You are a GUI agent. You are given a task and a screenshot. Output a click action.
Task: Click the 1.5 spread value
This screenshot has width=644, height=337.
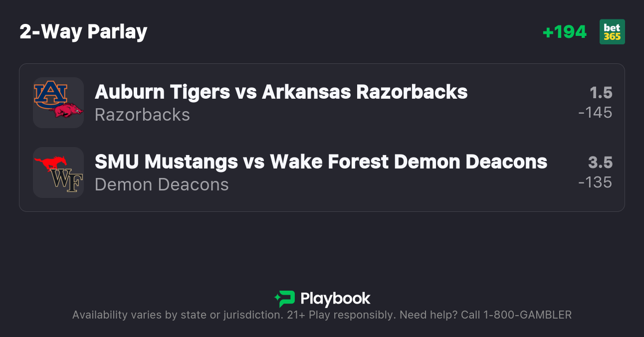pos(601,93)
